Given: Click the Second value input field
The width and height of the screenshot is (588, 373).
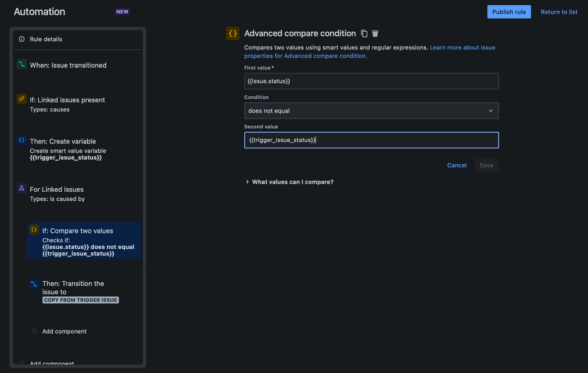Looking at the screenshot, I should point(371,140).
